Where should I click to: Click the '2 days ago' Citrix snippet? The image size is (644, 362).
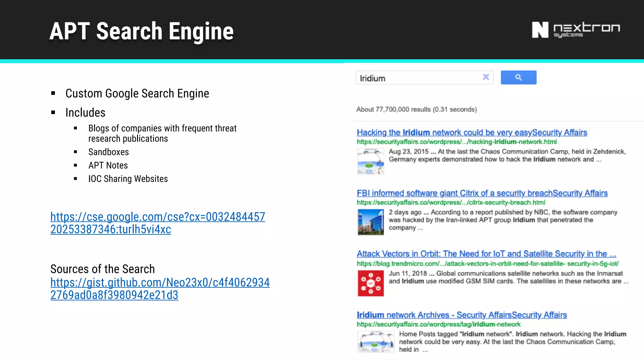tap(503, 220)
